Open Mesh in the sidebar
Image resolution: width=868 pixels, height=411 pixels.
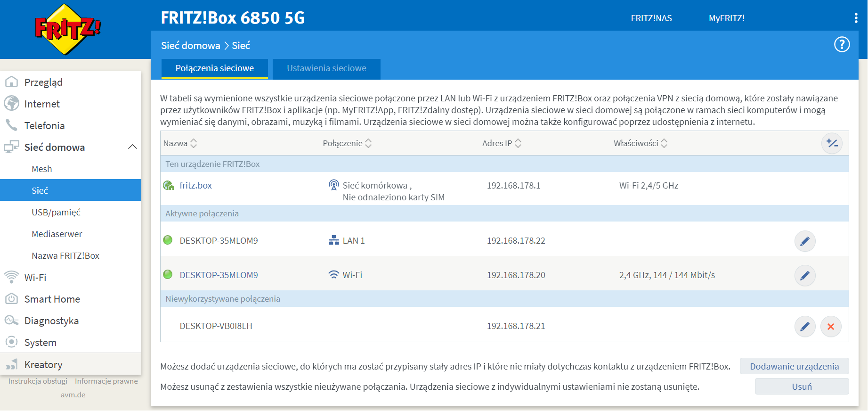point(42,169)
